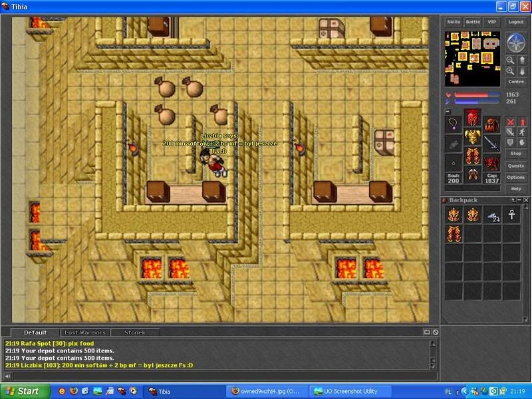Click the Backpack scrollbar down arrow

point(525,319)
